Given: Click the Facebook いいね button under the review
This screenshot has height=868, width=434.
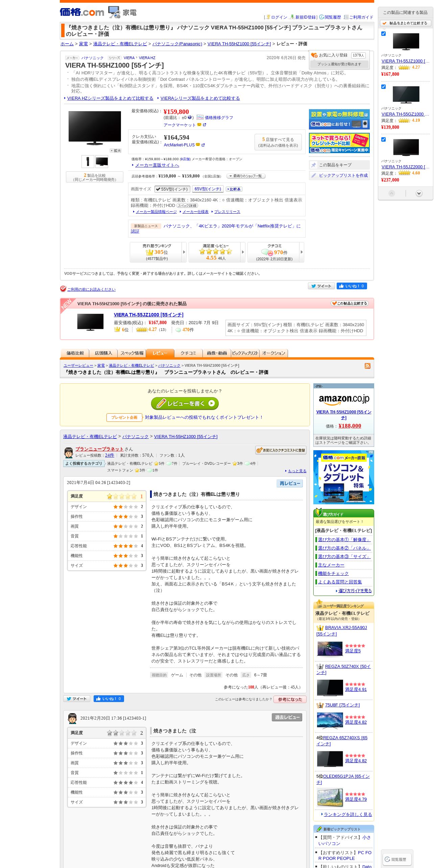Looking at the screenshot, I should [109, 699].
